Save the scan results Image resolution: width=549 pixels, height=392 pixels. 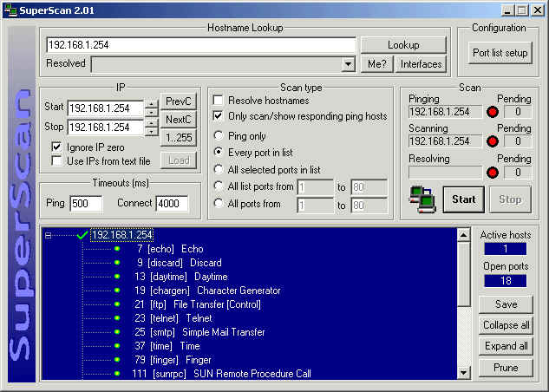[x=506, y=304]
